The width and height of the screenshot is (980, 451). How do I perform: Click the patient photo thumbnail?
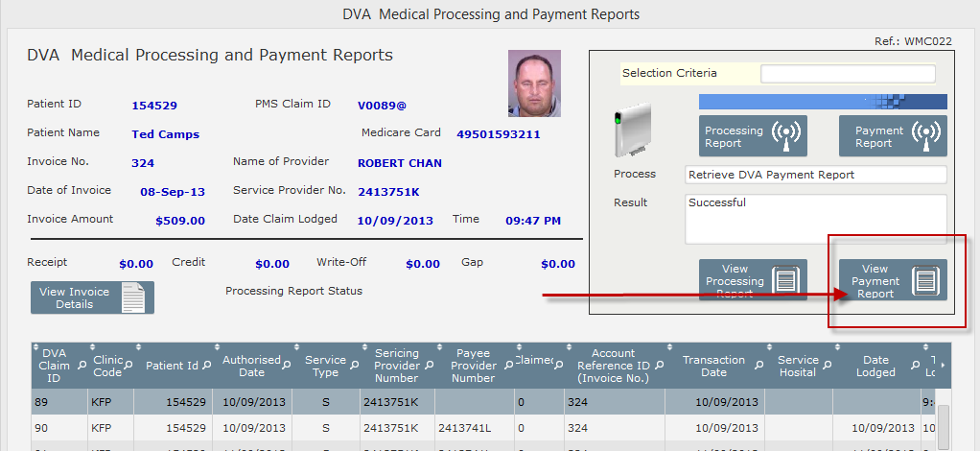tap(534, 83)
